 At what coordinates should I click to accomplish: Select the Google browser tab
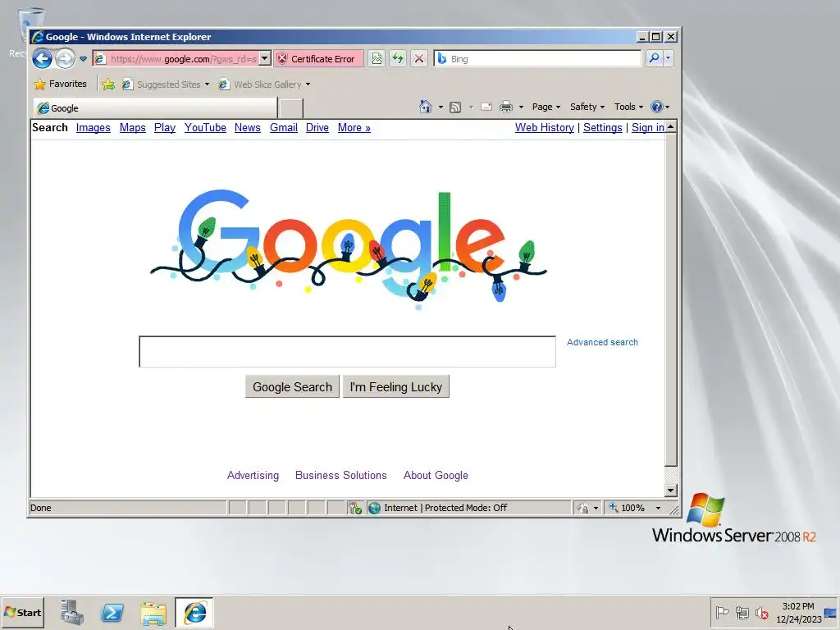[x=155, y=108]
